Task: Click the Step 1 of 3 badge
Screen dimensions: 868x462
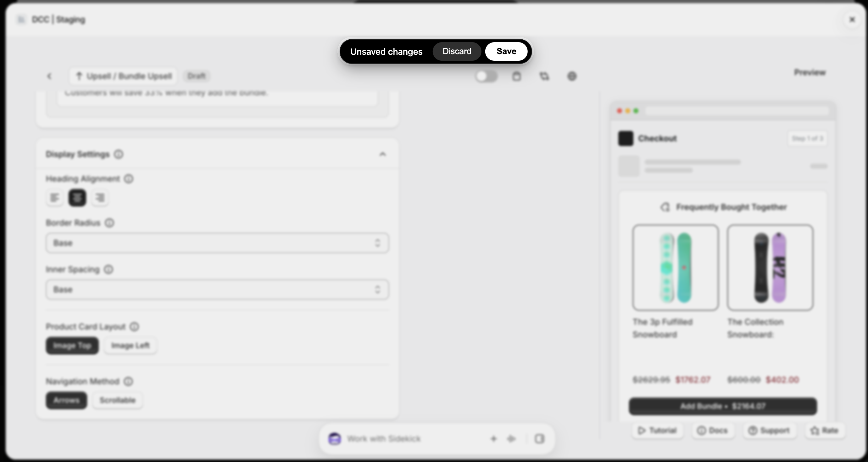Action: click(807, 138)
